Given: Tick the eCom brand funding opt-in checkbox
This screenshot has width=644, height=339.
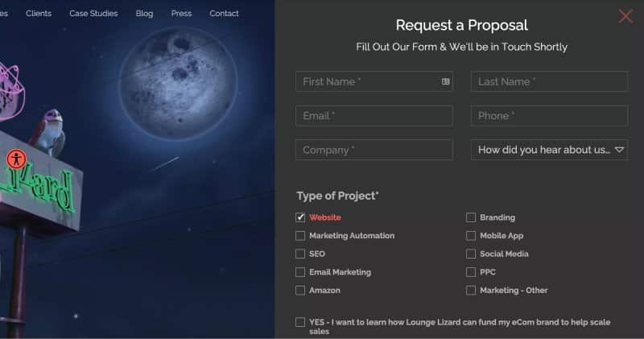Looking at the screenshot, I should tap(300, 322).
